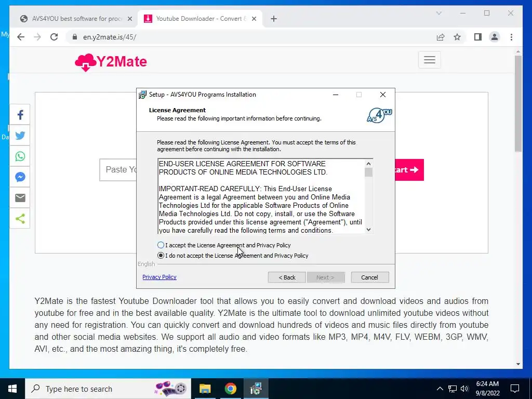This screenshot has width=532, height=399.
Task: Click the license agreement scrollbar thumb
Action: click(x=368, y=172)
